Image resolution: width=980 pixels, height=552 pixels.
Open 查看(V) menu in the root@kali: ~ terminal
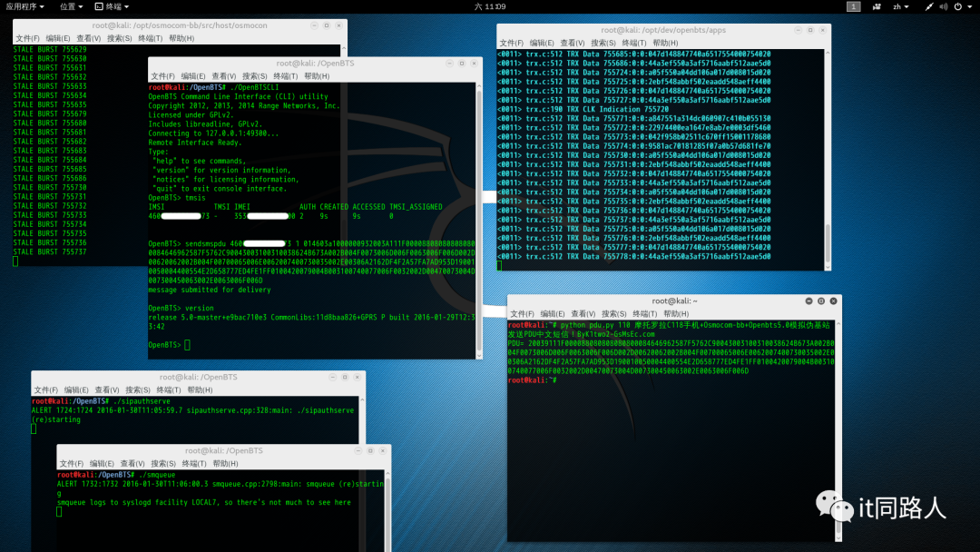583,314
